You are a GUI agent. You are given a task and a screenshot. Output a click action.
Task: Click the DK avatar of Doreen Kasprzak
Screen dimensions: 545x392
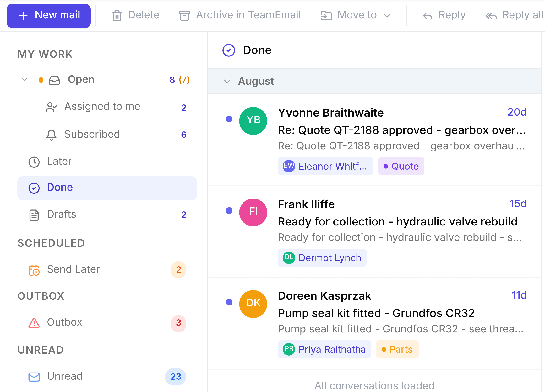(253, 304)
